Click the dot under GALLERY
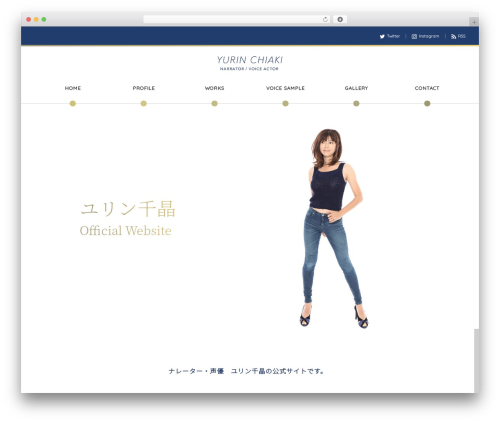Image resolution: width=500 pixels, height=423 pixels. click(x=356, y=103)
